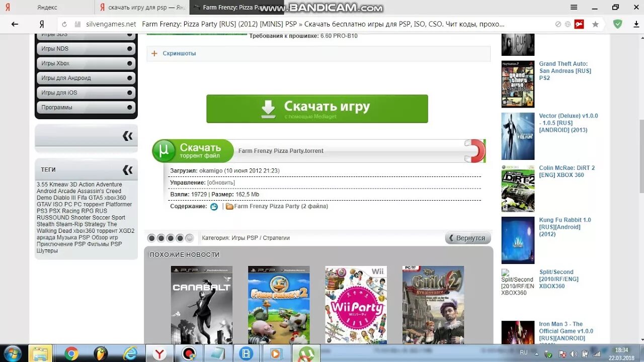The width and height of the screenshot is (644, 362).
Task: Click the обновить link
Action: [221, 183]
